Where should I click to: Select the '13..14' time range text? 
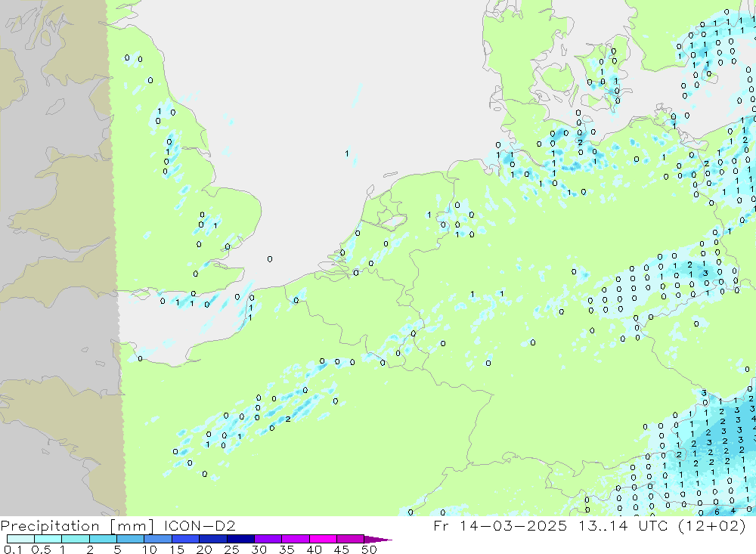603,525
